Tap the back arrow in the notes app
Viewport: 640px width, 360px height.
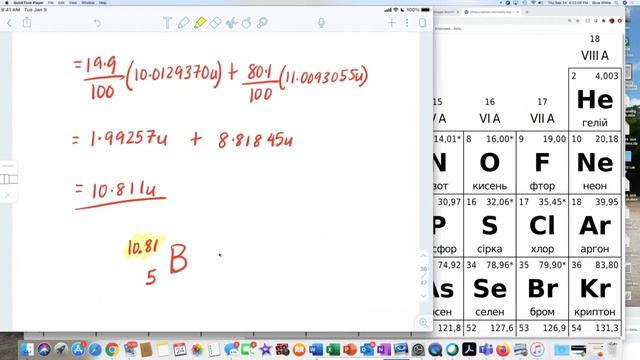tap(9, 23)
